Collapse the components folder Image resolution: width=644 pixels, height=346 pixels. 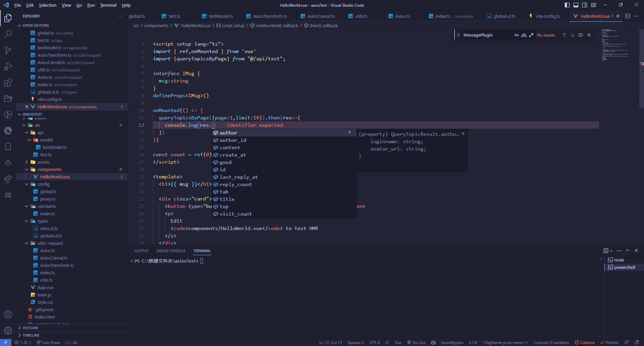(26, 169)
